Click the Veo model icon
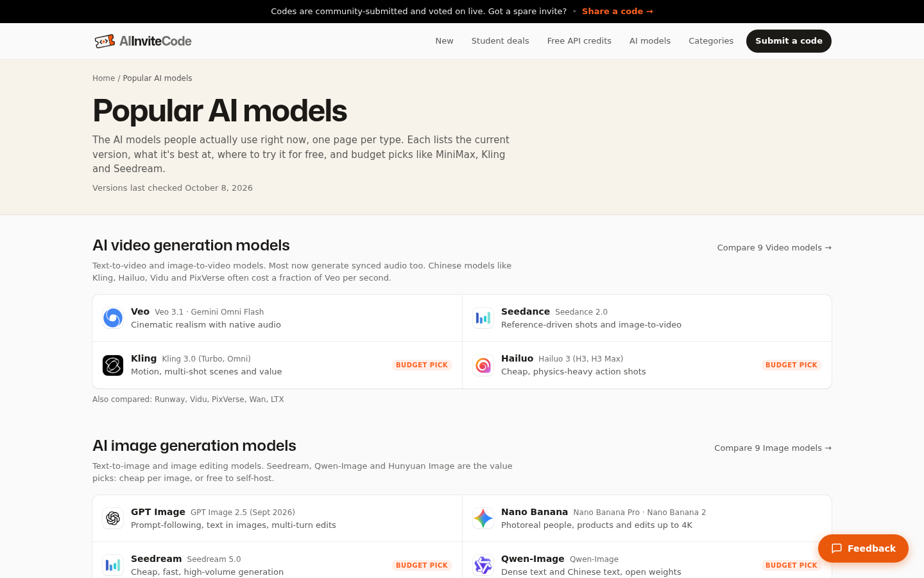Screen dimensions: 924x578 coord(113,318)
